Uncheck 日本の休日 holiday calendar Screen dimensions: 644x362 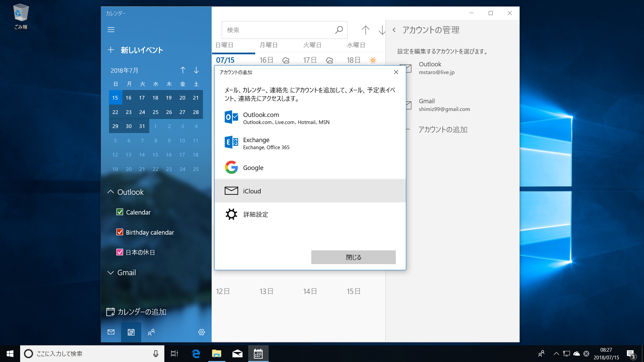point(120,252)
